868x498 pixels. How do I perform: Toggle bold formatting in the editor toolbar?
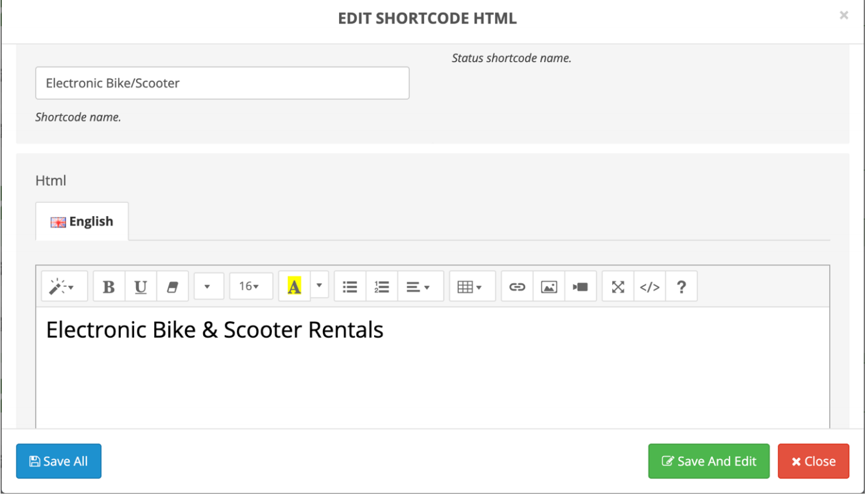click(109, 287)
